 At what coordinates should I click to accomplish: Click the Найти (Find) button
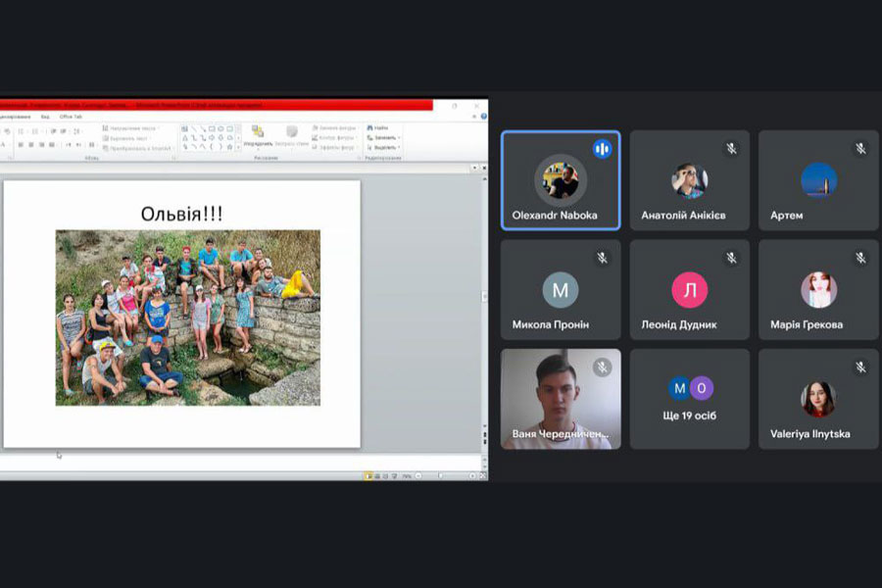pos(378,127)
